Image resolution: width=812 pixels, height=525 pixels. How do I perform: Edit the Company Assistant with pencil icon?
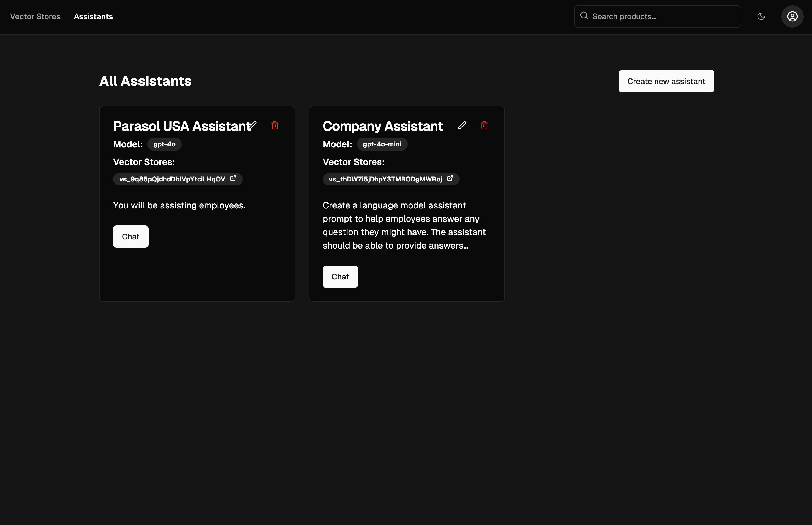coord(462,126)
